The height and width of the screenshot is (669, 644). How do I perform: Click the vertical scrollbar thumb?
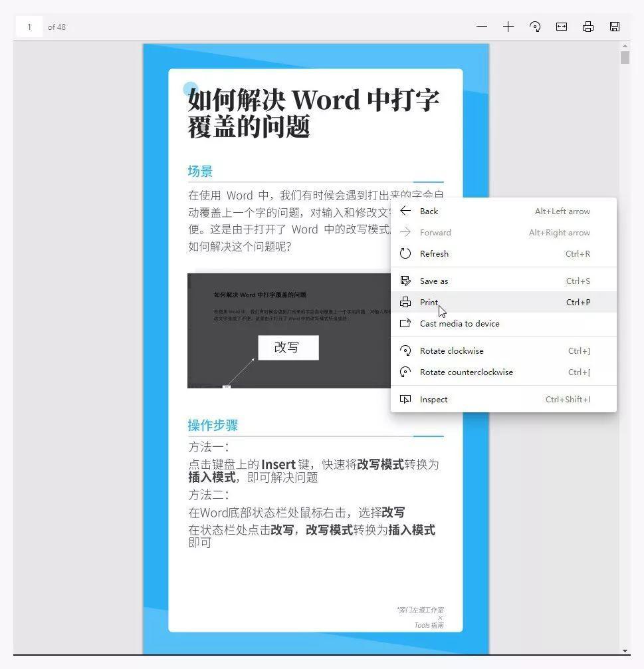coord(625,58)
